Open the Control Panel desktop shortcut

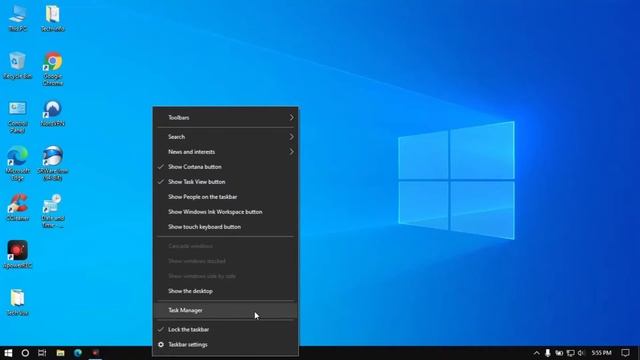(18, 116)
